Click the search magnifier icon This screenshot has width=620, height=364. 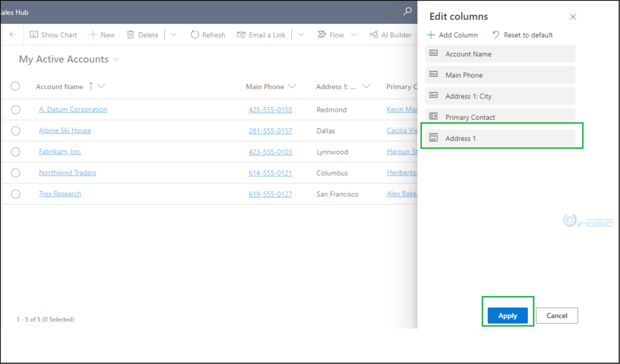(x=408, y=11)
